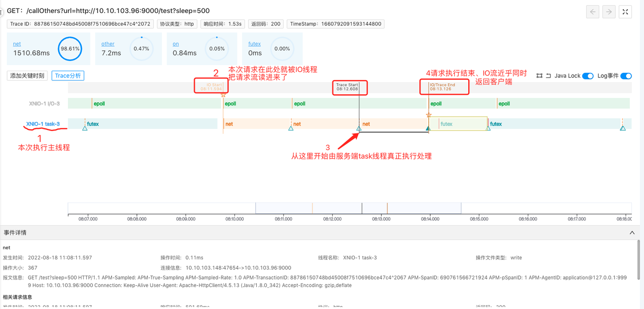Click the 0.00% futex progress circle
This screenshot has height=309, width=644.
point(282,49)
